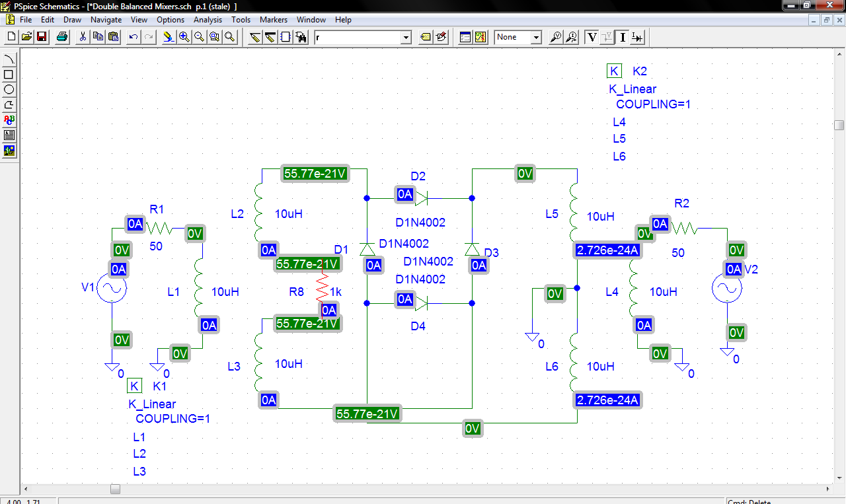846x504 pixels.
Task: Click the Edit Symbol toolbar icon
Action: click(x=442, y=37)
